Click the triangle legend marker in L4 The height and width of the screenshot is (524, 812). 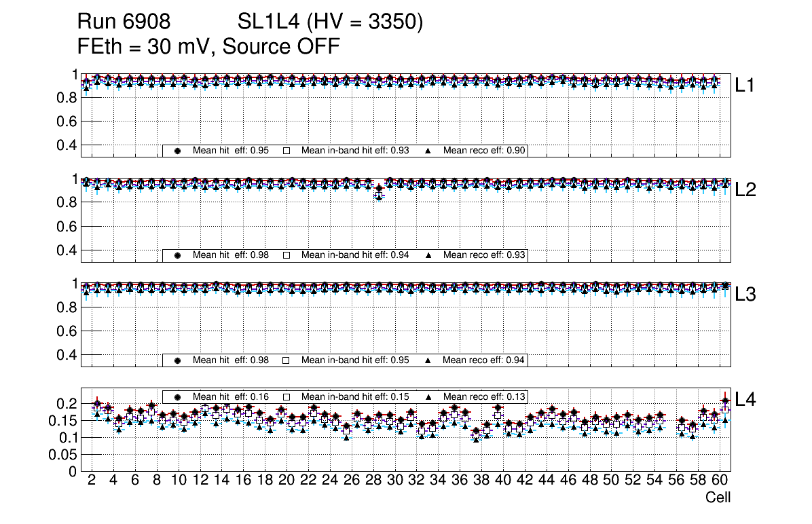428,396
